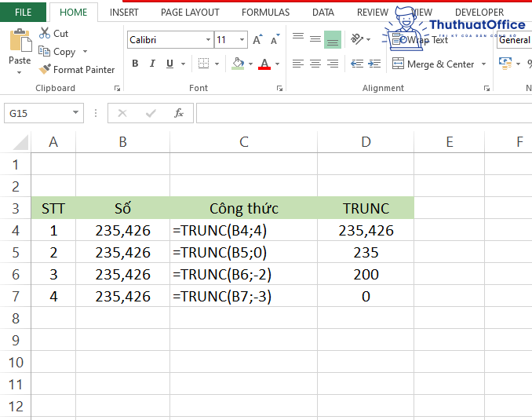This screenshot has height=420, width=532.
Task: Click the Copy icon
Action: [44, 51]
